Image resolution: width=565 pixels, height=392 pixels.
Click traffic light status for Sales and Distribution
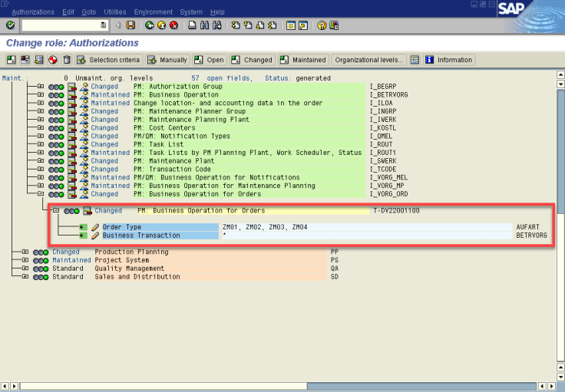pyautogui.click(x=41, y=277)
